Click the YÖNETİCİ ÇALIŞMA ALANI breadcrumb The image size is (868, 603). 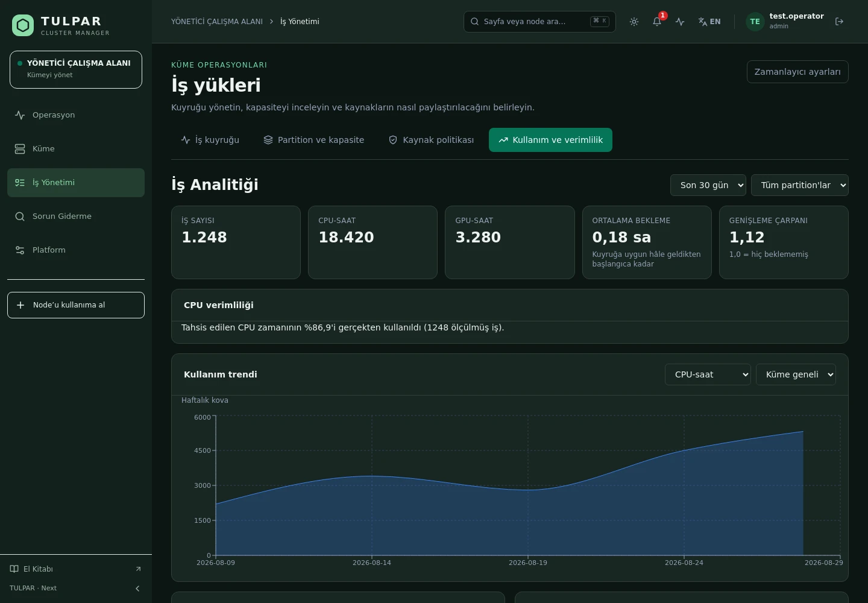point(217,22)
